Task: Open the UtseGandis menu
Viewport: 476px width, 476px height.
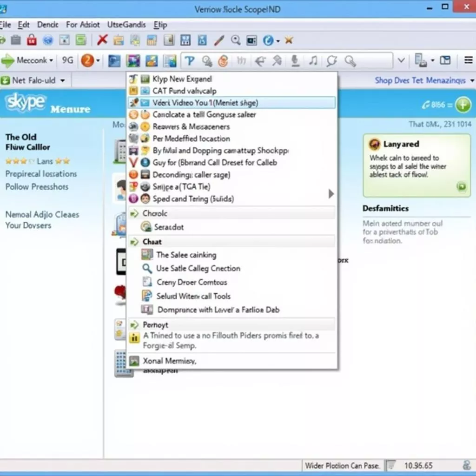Action: pos(126,24)
